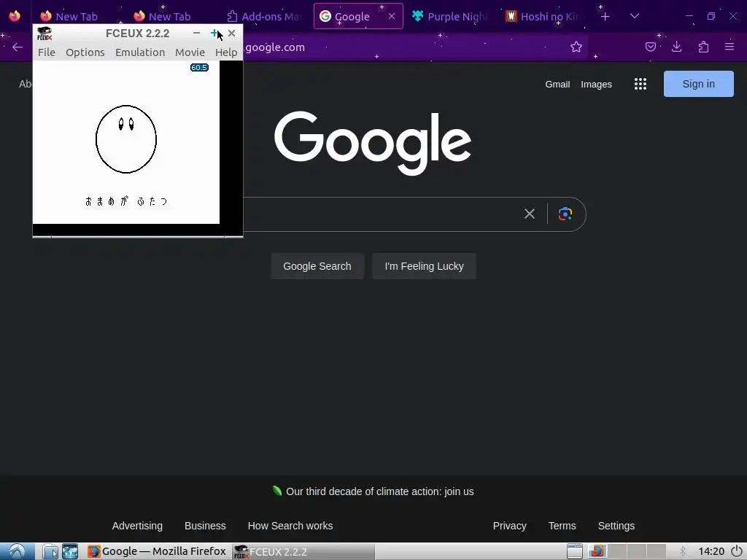The image size is (747, 560).
Task: Click the FCEUX game screen
Action: pos(126,142)
